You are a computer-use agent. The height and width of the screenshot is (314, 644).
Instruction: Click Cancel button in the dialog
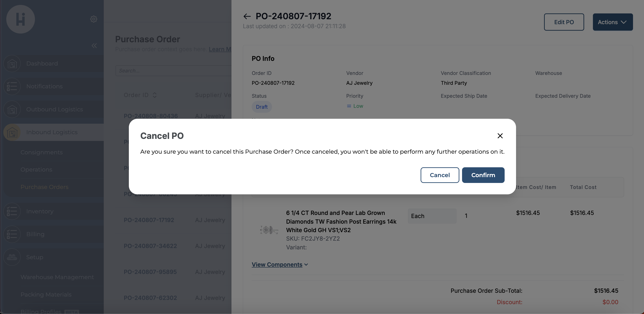(x=439, y=175)
